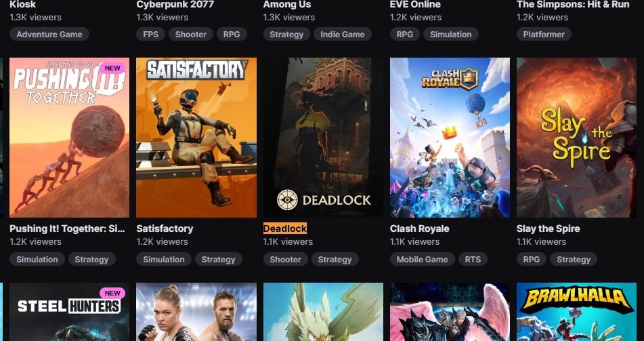
Task: Open the Steel Hunters game thumbnail
Action: coord(69,312)
